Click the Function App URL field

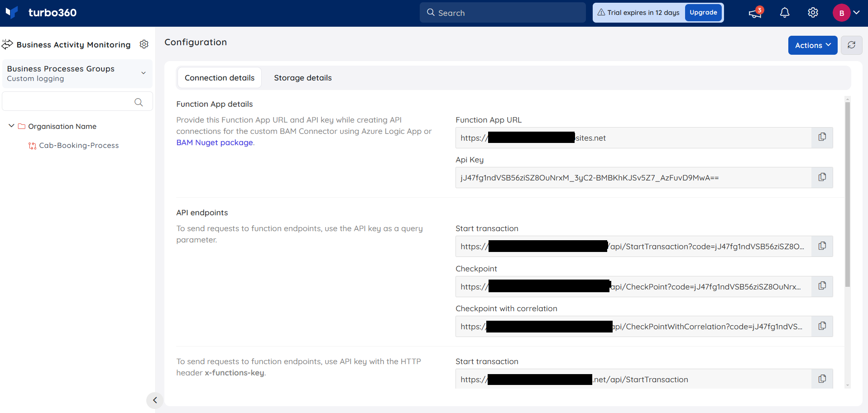(x=633, y=138)
